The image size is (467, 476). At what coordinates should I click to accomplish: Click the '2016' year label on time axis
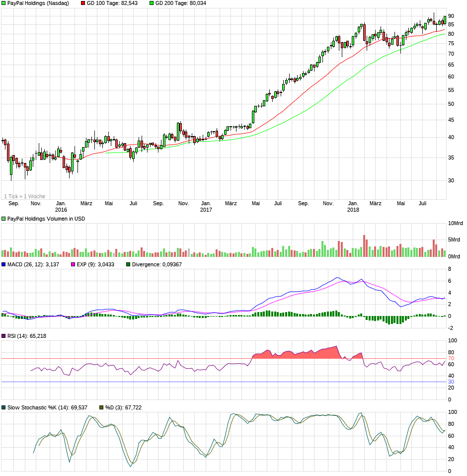click(61, 210)
